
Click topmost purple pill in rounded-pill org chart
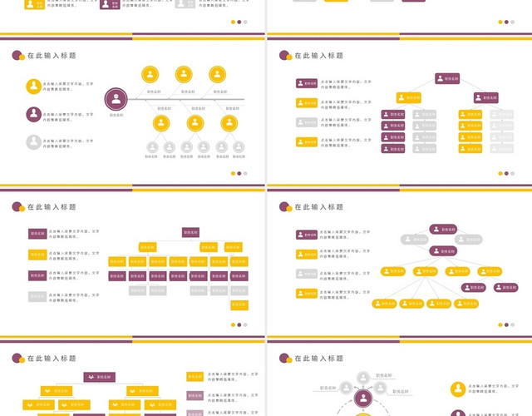pyautogui.click(x=443, y=230)
